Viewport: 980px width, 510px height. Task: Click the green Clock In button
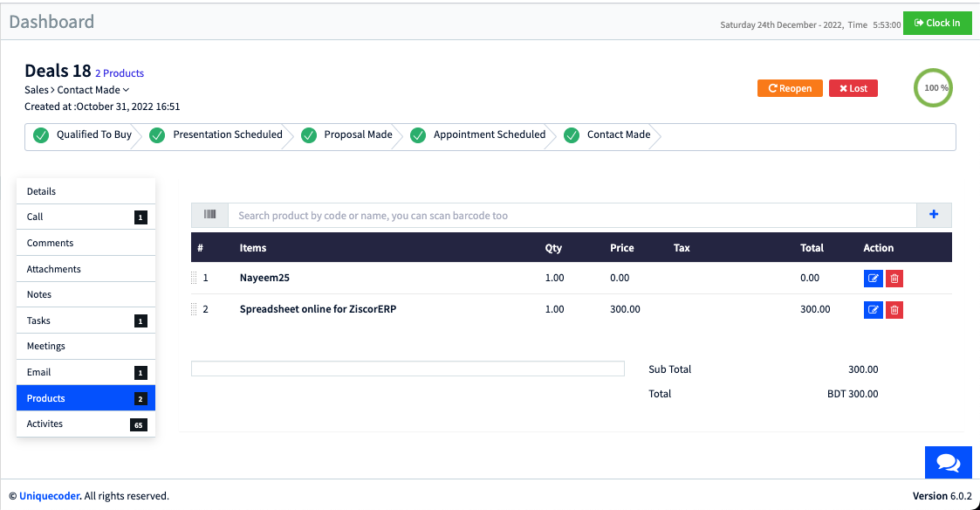937,24
